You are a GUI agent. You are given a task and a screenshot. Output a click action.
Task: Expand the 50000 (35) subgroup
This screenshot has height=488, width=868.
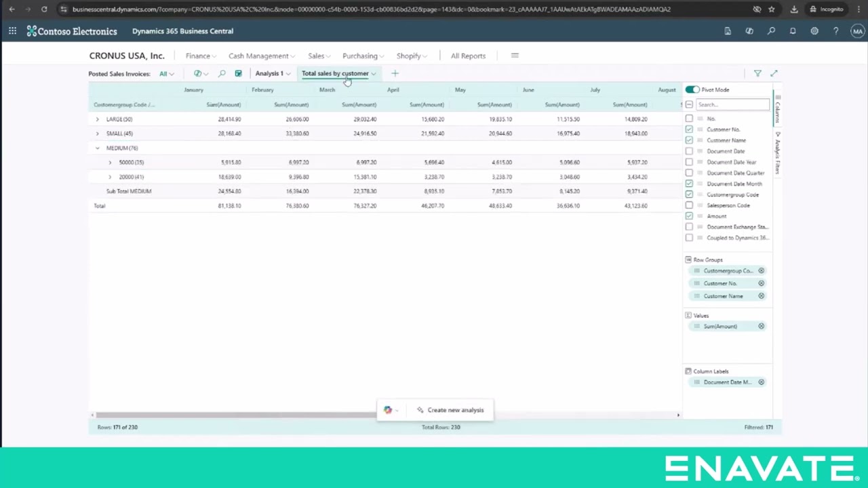click(110, 163)
